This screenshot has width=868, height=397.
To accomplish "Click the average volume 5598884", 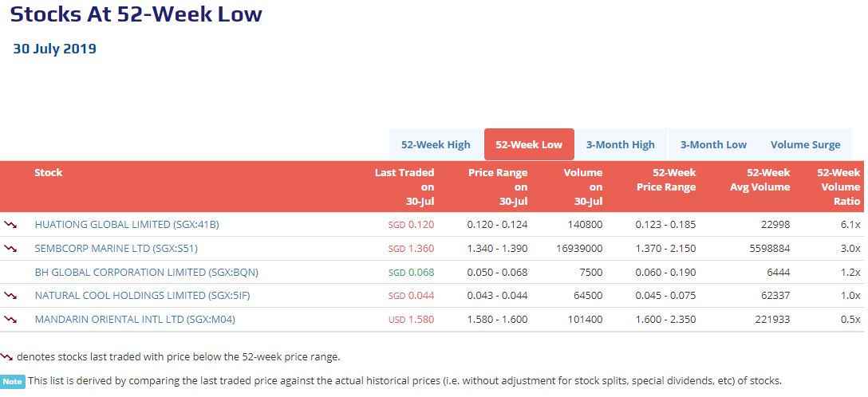I will [769, 248].
